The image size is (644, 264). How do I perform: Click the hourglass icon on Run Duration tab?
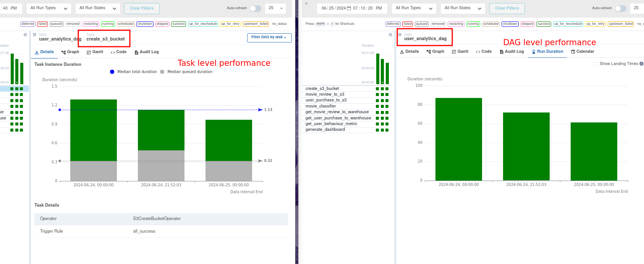(534, 52)
